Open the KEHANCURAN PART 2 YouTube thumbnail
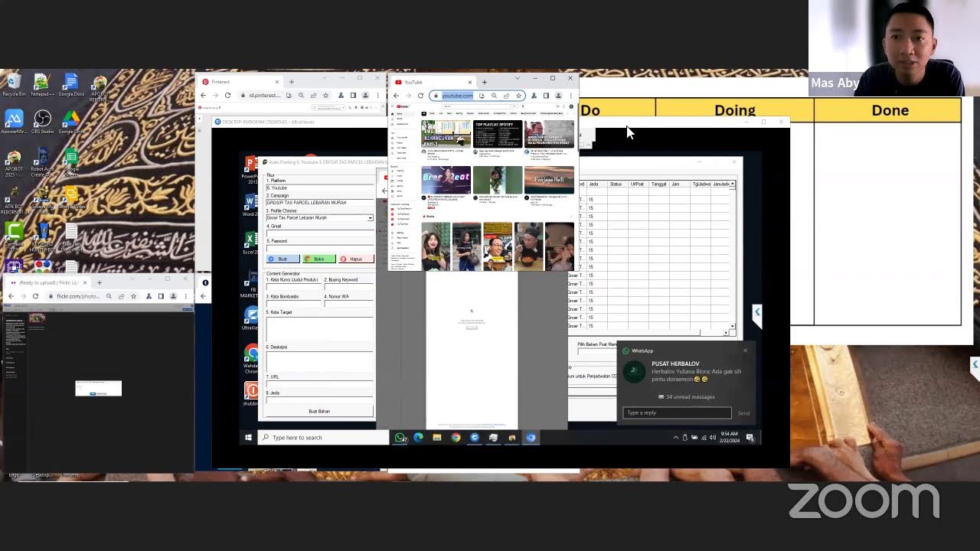This screenshot has width=980, height=551. [x=446, y=134]
